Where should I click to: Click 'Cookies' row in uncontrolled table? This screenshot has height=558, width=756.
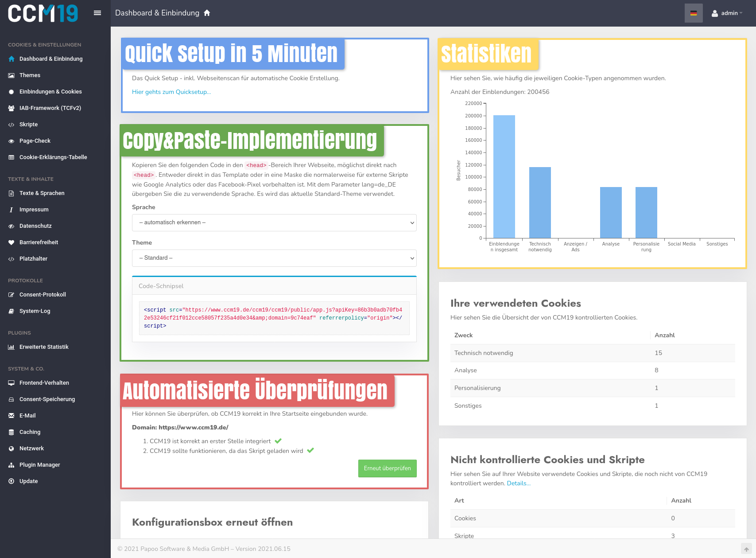(x=593, y=519)
